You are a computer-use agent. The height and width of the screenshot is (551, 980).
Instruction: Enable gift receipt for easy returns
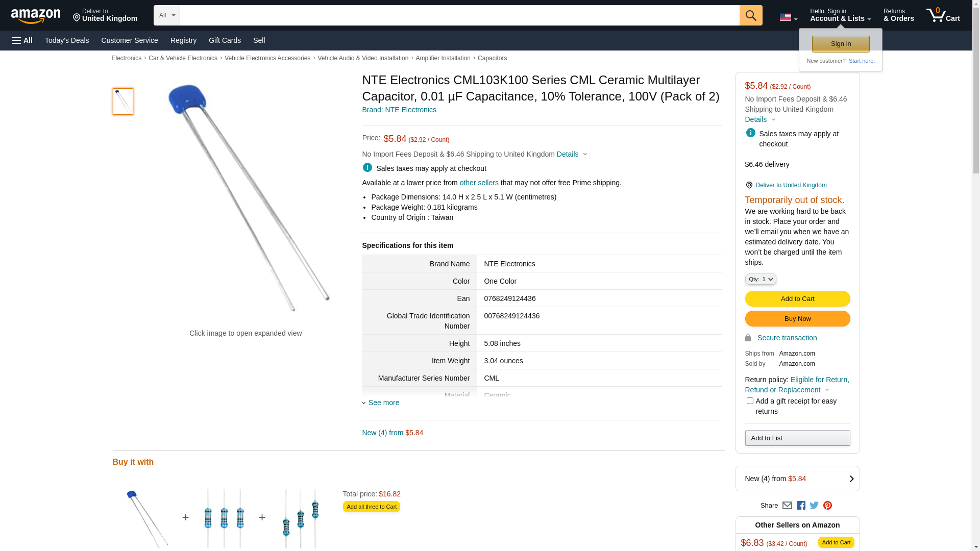pos(750,401)
